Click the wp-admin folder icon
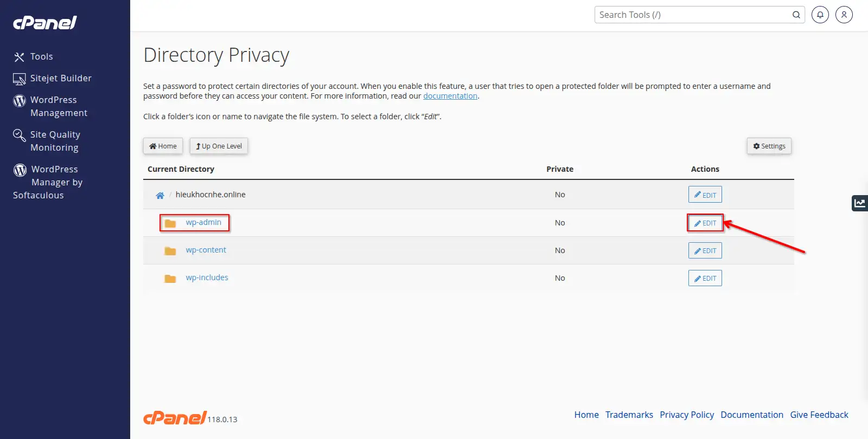Viewport: 868px width, 439px height. click(x=170, y=223)
